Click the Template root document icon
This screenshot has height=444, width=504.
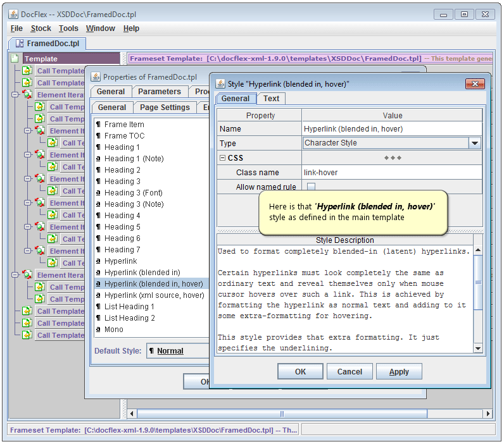[15, 59]
